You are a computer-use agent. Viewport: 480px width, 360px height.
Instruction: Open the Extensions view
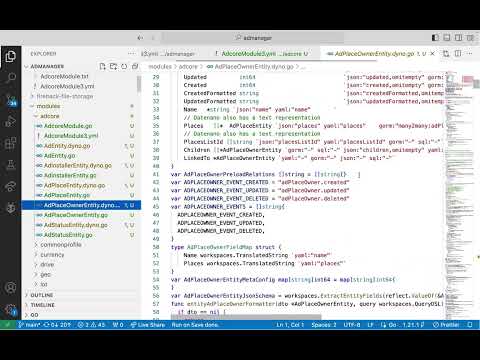click(10, 143)
